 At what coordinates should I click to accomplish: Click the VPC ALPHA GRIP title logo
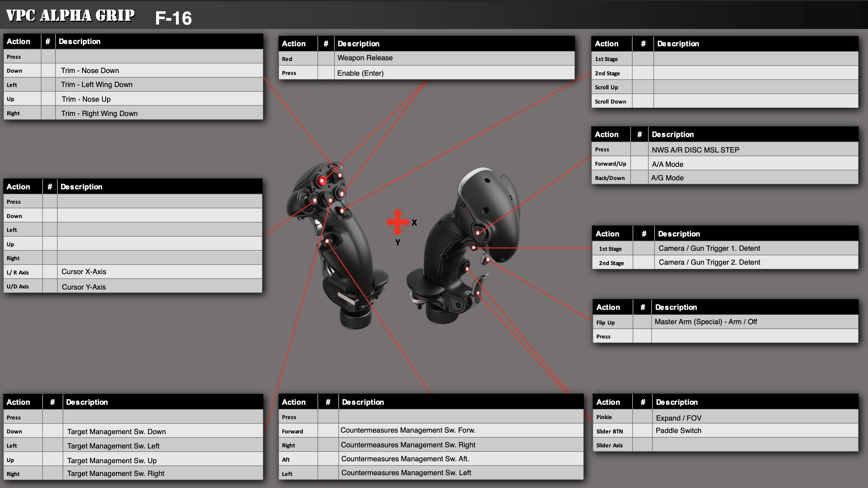point(70,16)
